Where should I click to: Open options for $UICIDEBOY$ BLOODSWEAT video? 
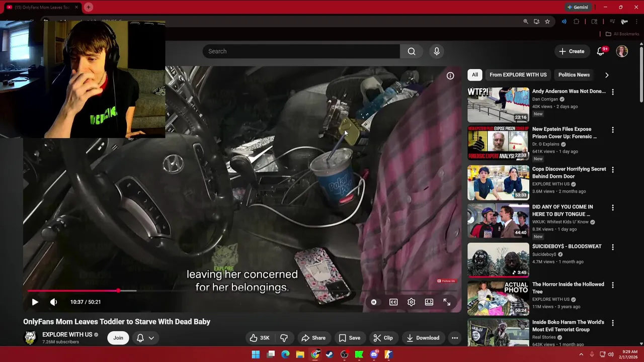tap(613, 247)
